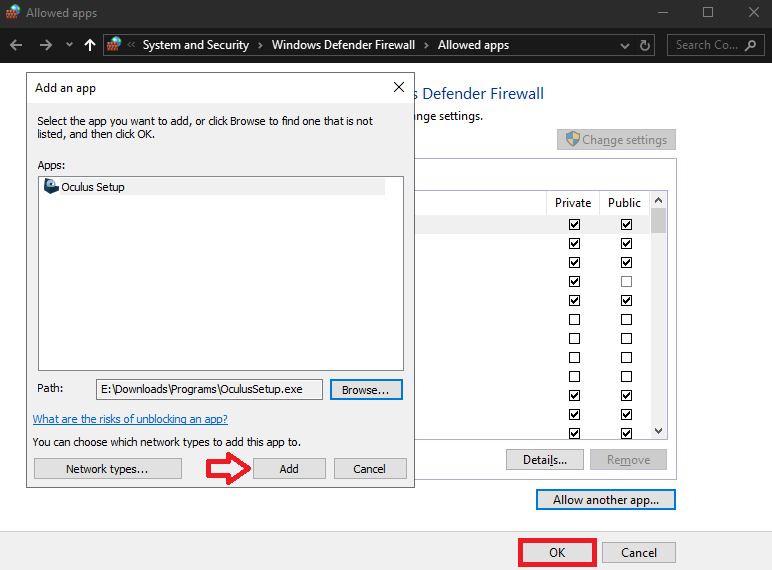Cancel the Add an app dialog
This screenshot has height=570, width=772.
coord(370,469)
